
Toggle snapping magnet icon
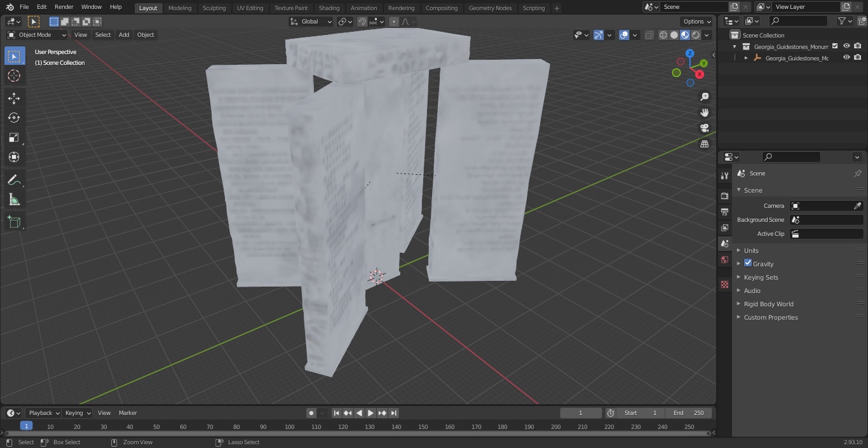click(x=362, y=22)
